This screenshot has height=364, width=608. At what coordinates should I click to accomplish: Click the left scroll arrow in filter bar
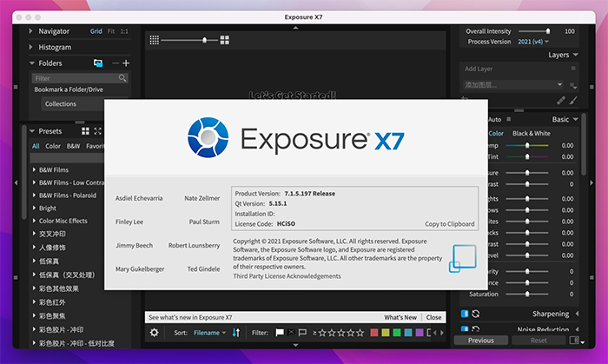[x=434, y=333]
